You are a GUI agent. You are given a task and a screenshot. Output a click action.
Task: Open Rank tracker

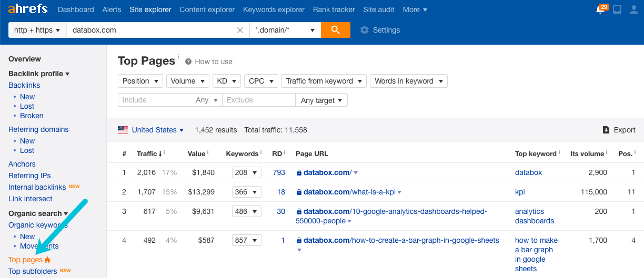[334, 9]
